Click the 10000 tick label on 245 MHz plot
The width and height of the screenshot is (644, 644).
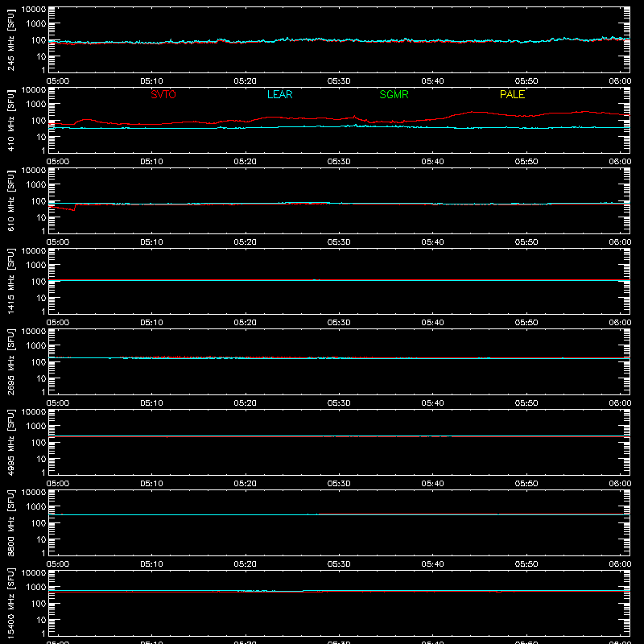34,10
